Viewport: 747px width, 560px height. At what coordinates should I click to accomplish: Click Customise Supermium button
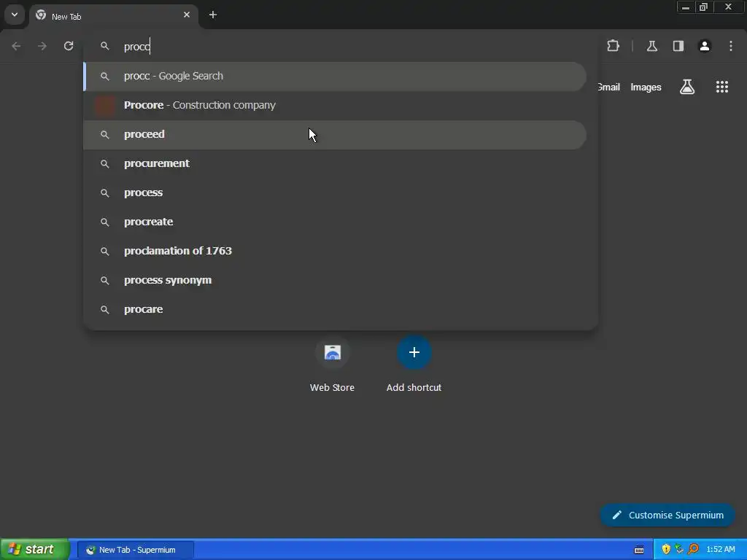(667, 516)
